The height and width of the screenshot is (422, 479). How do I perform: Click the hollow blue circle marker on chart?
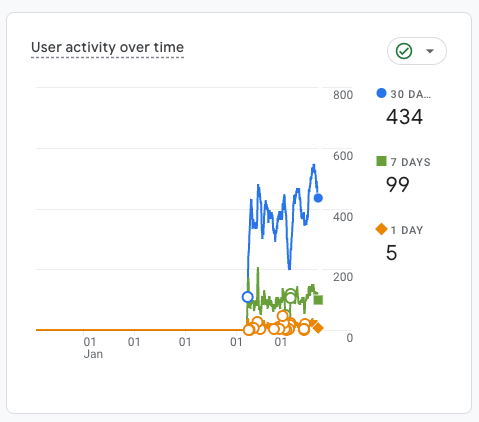tap(247, 297)
